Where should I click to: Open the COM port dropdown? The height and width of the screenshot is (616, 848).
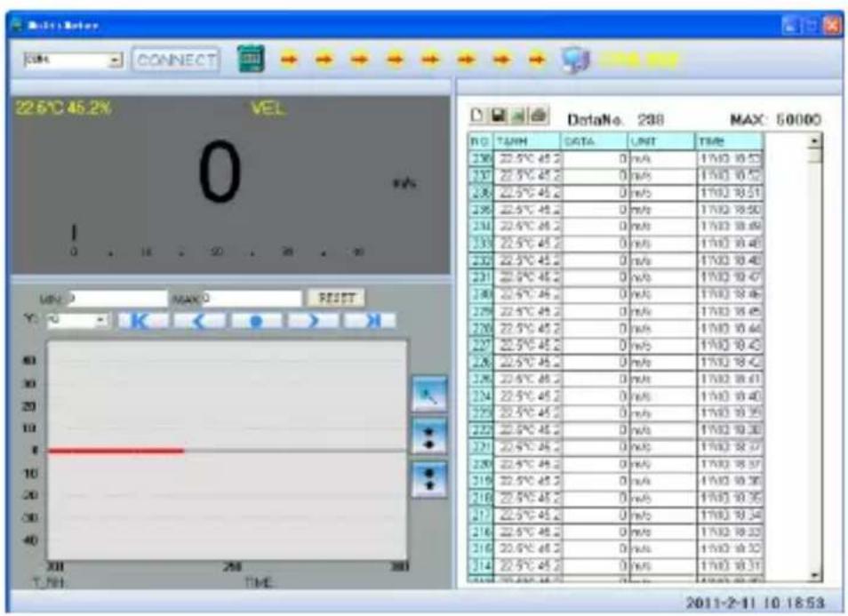click(116, 60)
